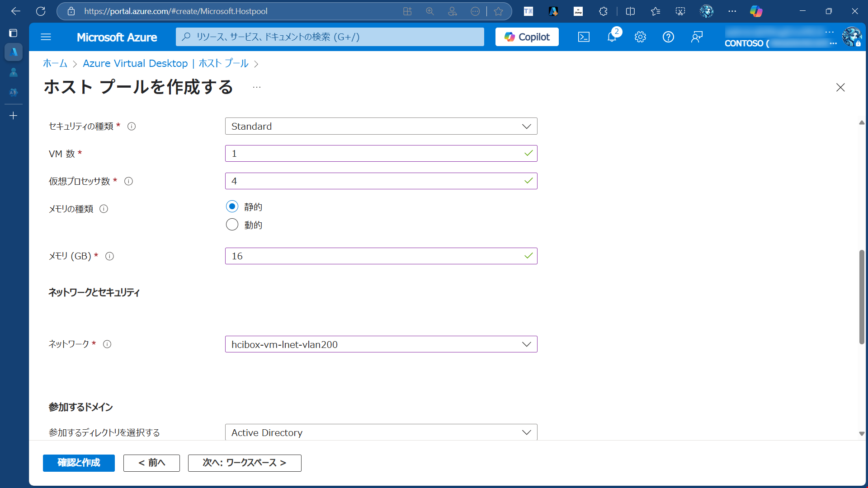Screen dimensions: 868x488
Task: Open the notifications bell
Action: [x=612, y=37]
